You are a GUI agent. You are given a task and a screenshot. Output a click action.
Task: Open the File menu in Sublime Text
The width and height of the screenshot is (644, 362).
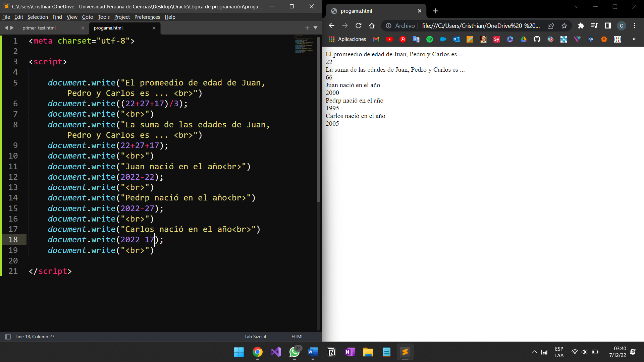[6, 17]
